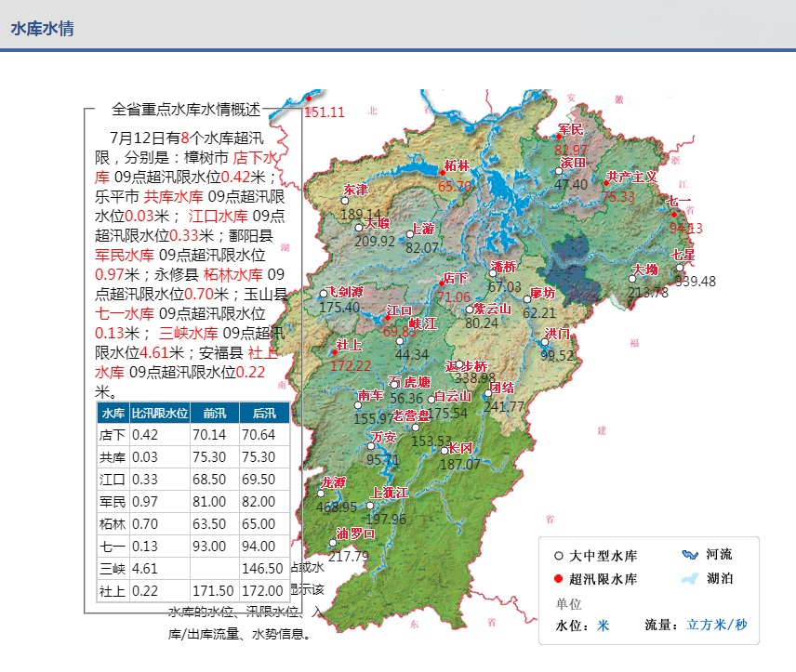This screenshot has height=672, width=796.
Task: Select the 军民 red reservoir marker on map
Action: [559, 136]
